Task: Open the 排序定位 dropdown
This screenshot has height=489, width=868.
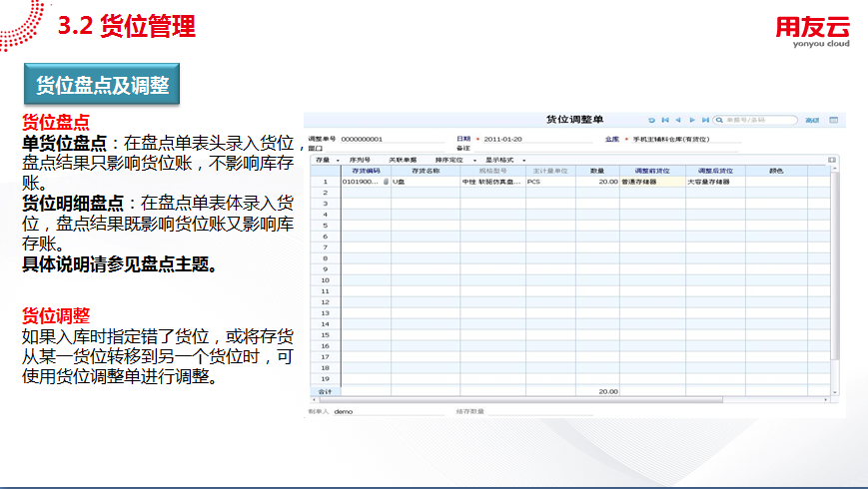Action: (455, 160)
